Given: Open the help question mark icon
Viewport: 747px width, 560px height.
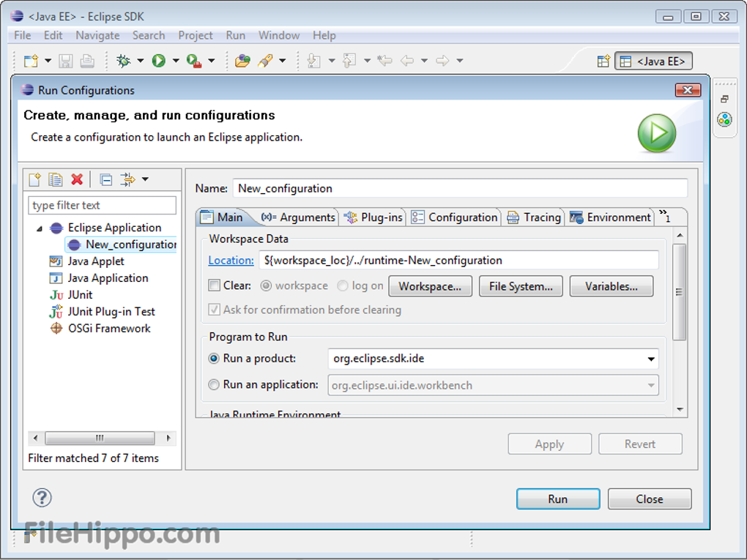Looking at the screenshot, I should [x=42, y=498].
